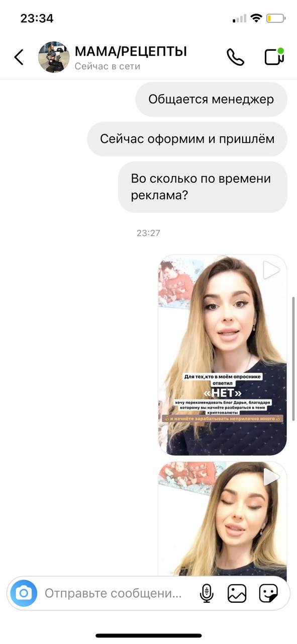Open the second video thumbnail at the bottom
The width and height of the screenshot is (297, 644).
click(223, 519)
